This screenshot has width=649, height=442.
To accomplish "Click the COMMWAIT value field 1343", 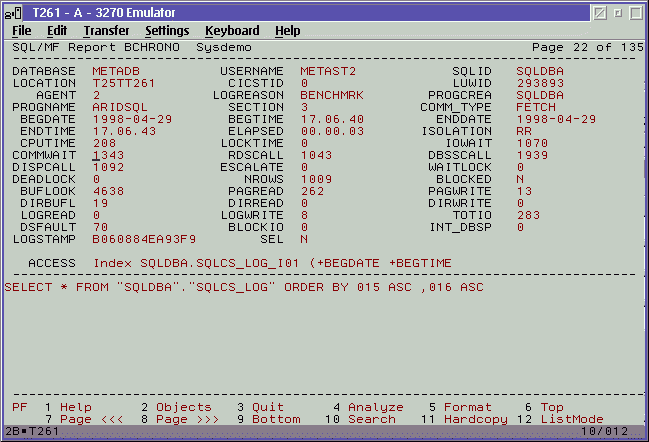I will coord(108,155).
